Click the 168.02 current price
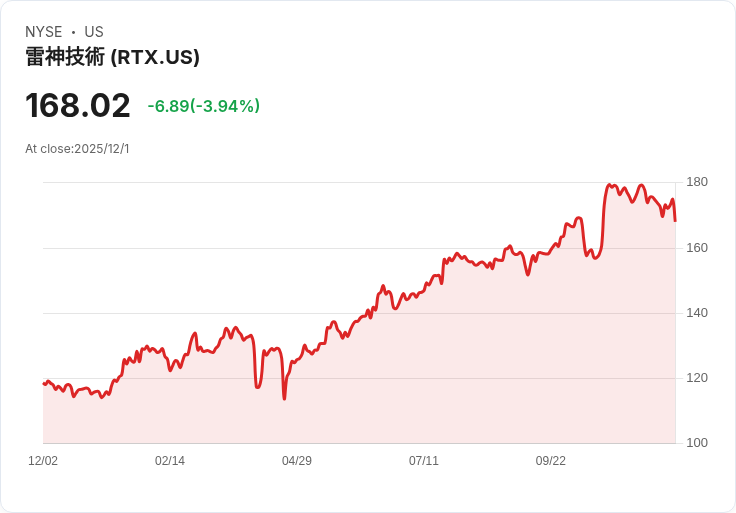 click(x=78, y=106)
